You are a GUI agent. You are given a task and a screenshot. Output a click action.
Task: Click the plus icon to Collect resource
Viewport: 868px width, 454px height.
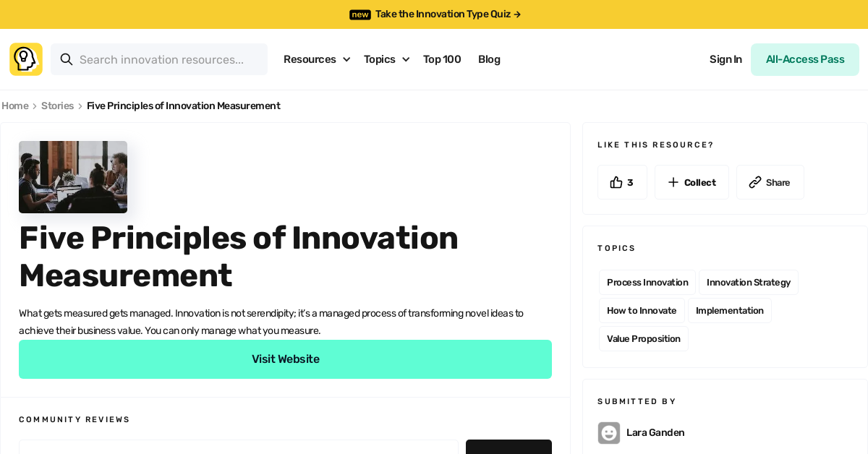(x=673, y=182)
